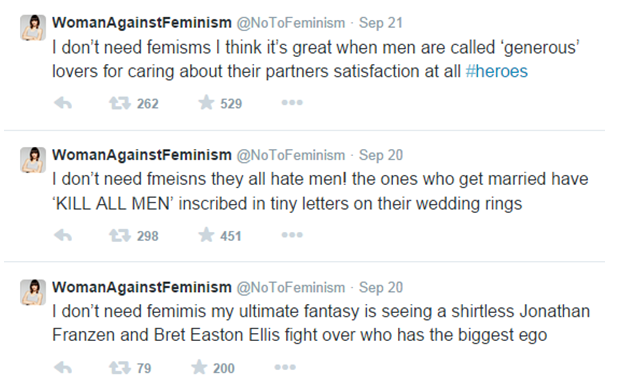Reply to the 'generous lovers' tweet

(x=63, y=103)
